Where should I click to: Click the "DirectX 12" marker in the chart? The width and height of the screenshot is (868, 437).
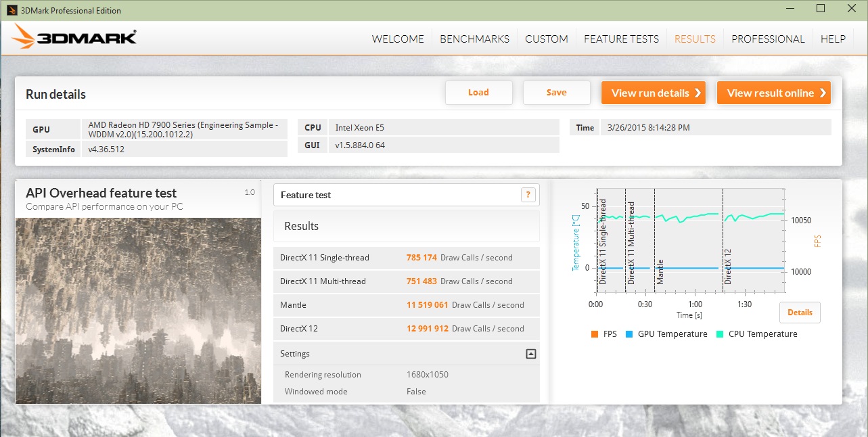coord(729,267)
